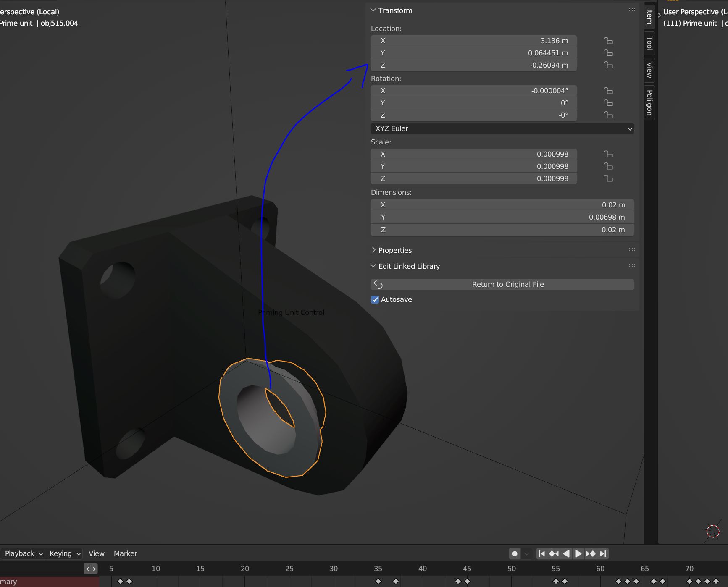Toggle lock on Rotation Y
Image resolution: width=728 pixels, height=587 pixels.
click(608, 103)
